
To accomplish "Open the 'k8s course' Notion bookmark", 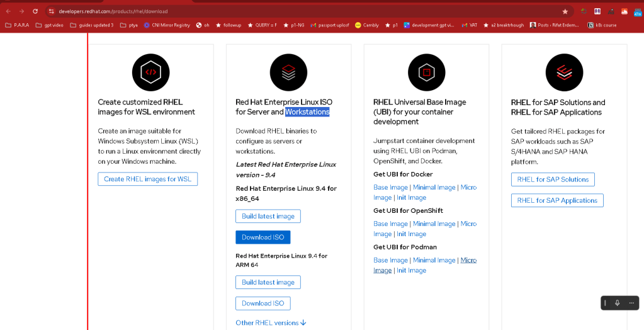I will tap(602, 25).
